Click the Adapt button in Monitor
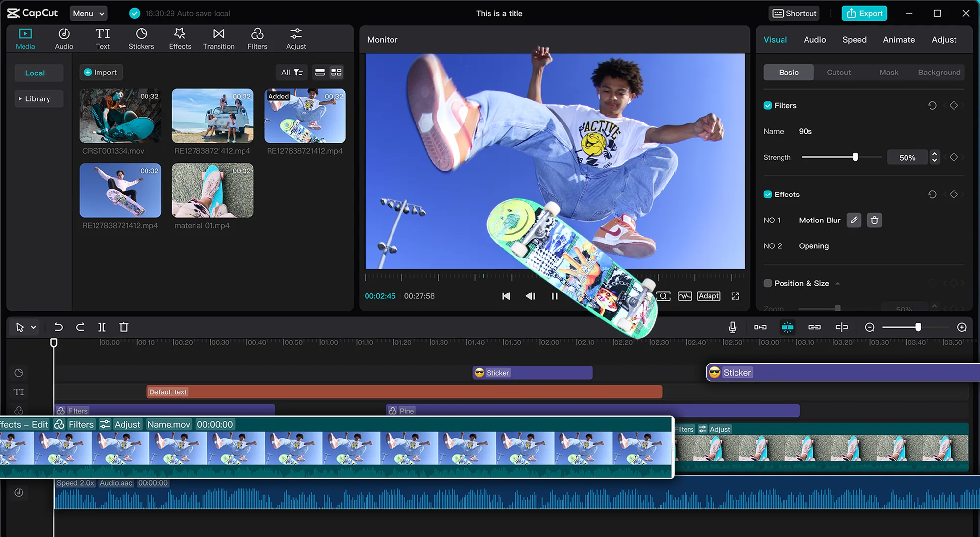This screenshot has height=537, width=980. pyautogui.click(x=709, y=296)
